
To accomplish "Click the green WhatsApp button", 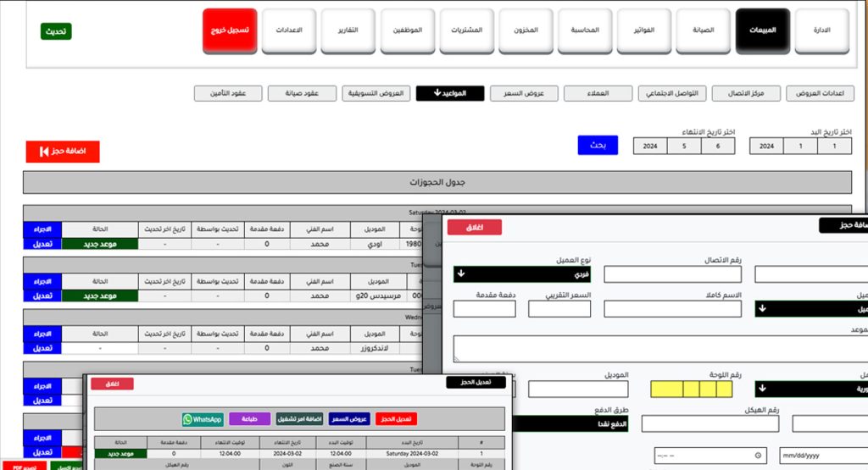I will 203,419.
